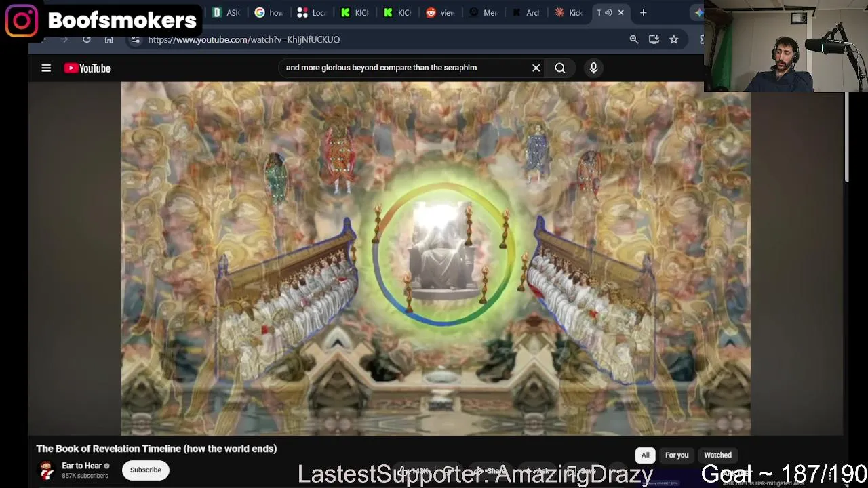Image resolution: width=868 pixels, height=488 pixels.
Task: Open the Ear to Hear channel avatar
Action: point(46,470)
